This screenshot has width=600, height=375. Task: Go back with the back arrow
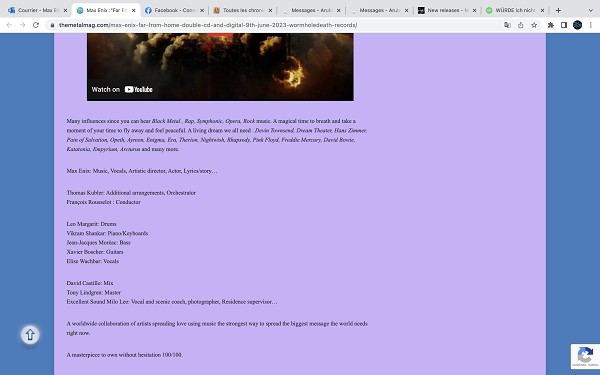pos(9,25)
